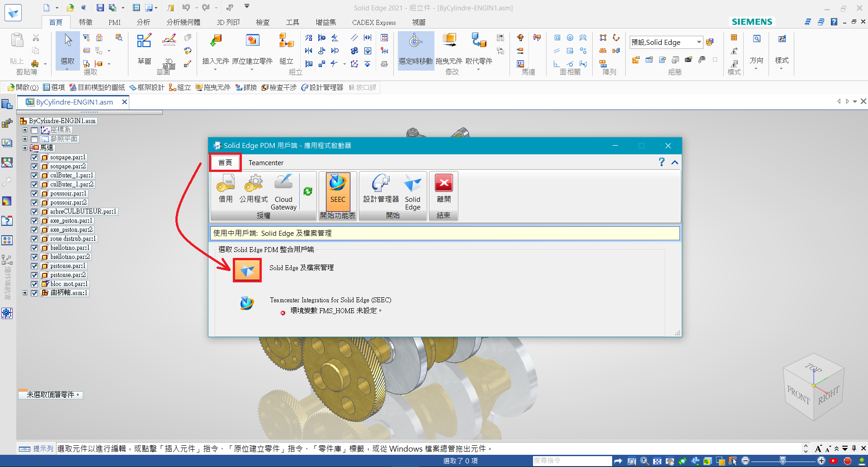Click zoom in plus button on status bar
868x467 pixels.
pyautogui.click(x=821, y=461)
